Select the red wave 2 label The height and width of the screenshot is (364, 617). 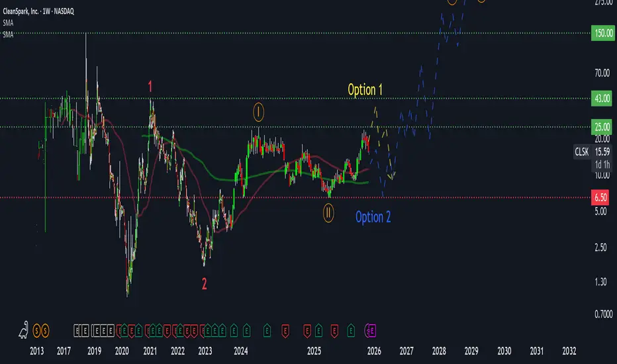click(204, 284)
